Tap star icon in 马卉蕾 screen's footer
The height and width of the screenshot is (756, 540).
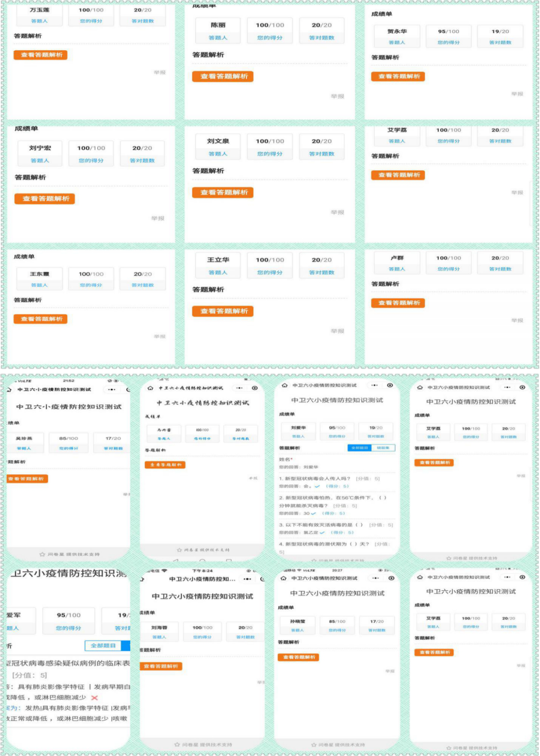179,550
